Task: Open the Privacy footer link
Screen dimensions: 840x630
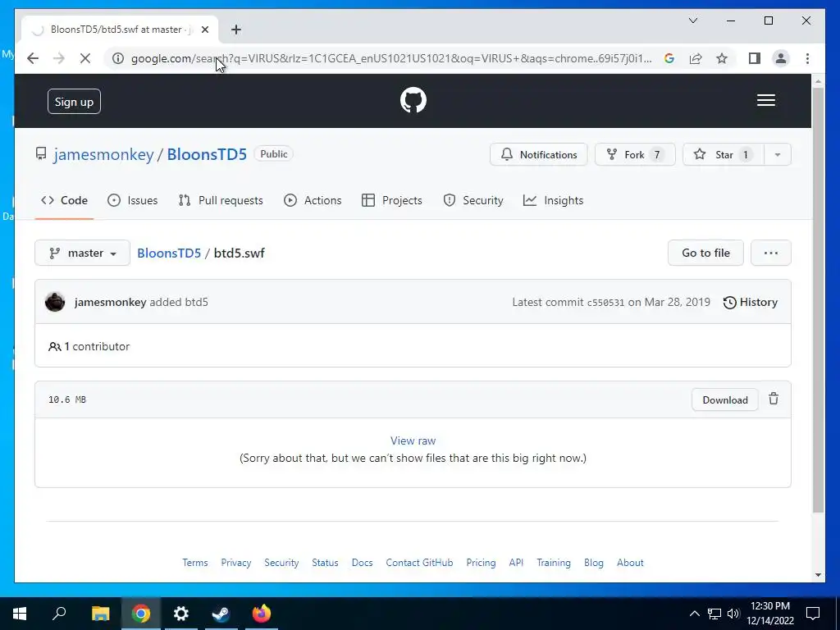Action: [x=235, y=563]
